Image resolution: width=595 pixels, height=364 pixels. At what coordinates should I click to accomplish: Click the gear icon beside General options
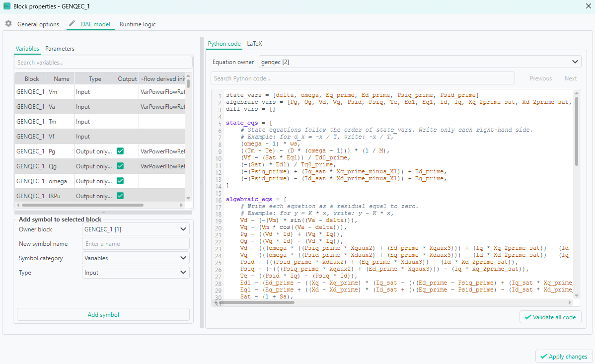8,23
